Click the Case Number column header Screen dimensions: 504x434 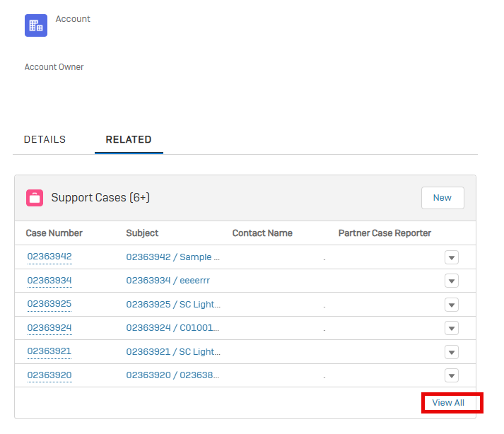click(x=54, y=233)
